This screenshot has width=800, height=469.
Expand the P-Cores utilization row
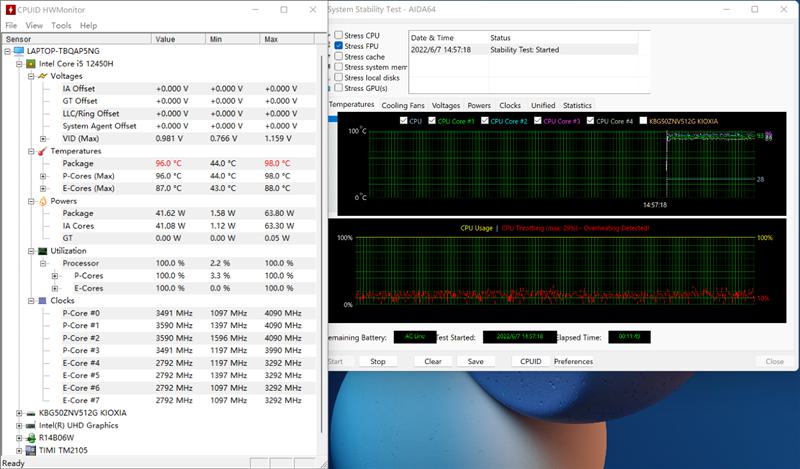[x=55, y=276]
